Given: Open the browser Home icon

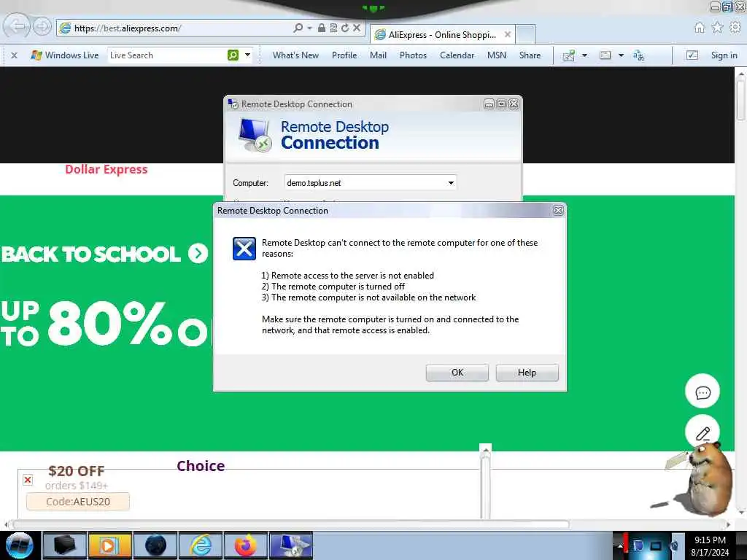Looking at the screenshot, I should click(700, 28).
